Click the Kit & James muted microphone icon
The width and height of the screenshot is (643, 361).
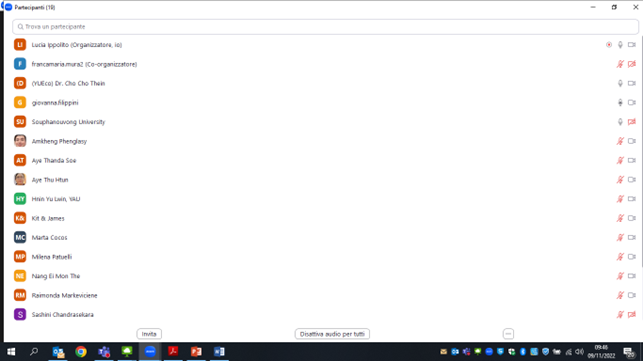tap(620, 218)
